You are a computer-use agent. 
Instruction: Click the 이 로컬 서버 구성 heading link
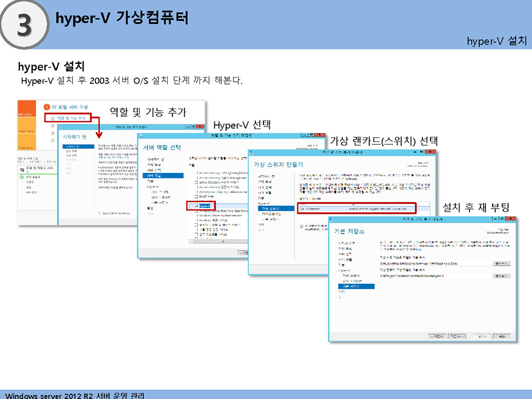[x=70, y=107]
